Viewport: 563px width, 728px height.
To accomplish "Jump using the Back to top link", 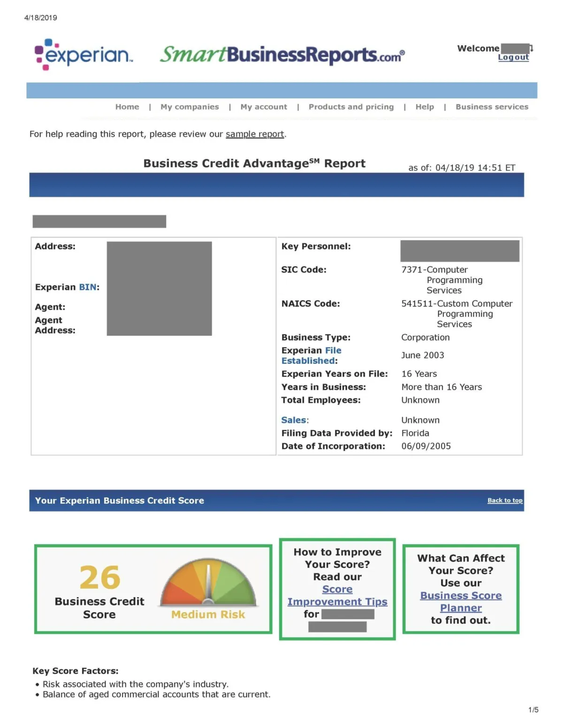I will [x=505, y=500].
